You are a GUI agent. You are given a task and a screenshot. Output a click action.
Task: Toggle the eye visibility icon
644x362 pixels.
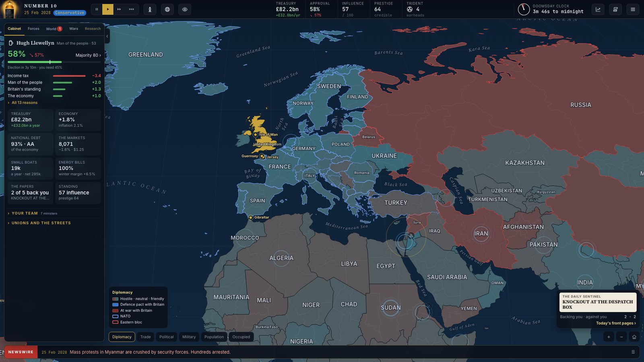tap(185, 9)
